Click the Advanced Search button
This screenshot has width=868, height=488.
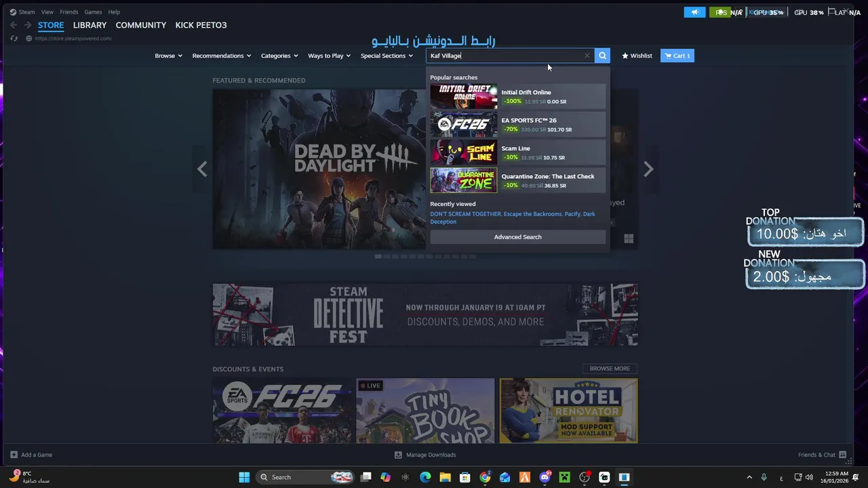pyautogui.click(x=517, y=237)
